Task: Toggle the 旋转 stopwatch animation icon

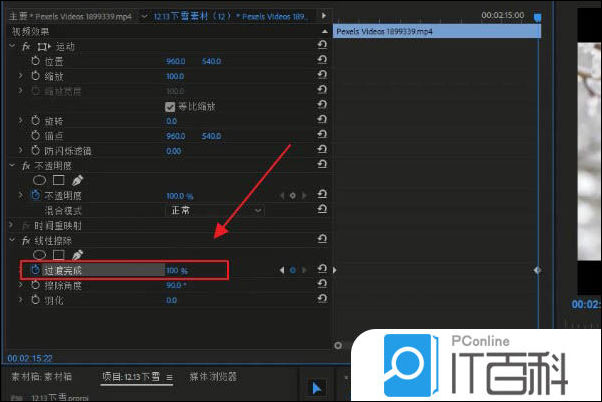Action: point(35,121)
